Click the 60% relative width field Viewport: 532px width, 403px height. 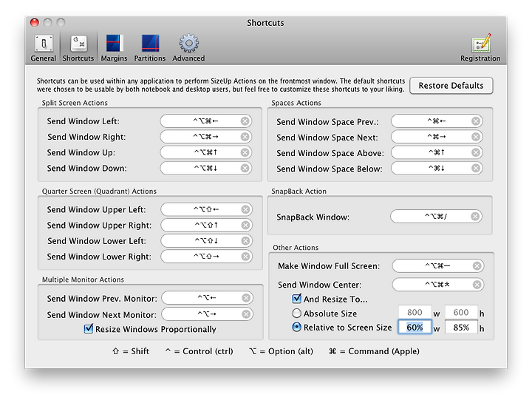[x=415, y=328]
